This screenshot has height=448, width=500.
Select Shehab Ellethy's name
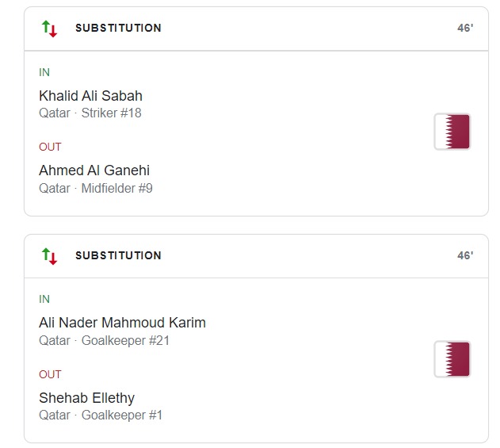pos(86,398)
